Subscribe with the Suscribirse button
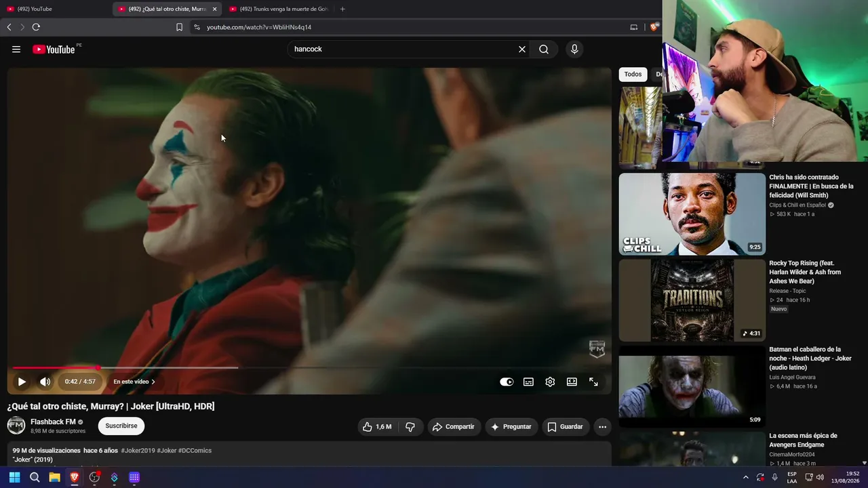 pos(121,426)
